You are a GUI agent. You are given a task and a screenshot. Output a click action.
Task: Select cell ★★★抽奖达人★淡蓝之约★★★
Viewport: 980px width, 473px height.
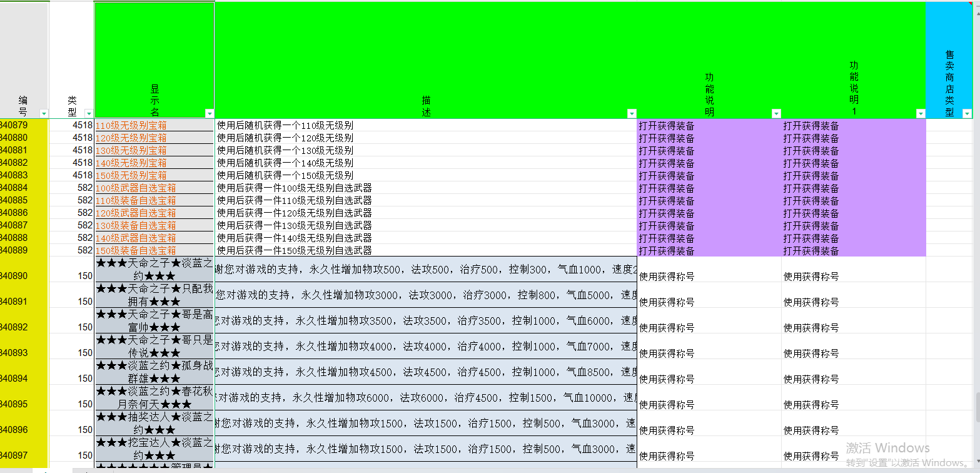coord(154,423)
